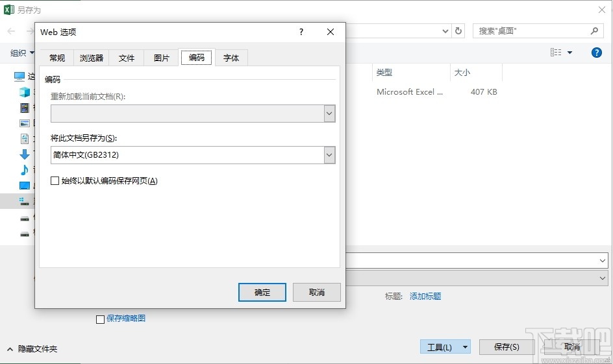Expand the file name dropdown arrow
The image size is (613, 364).
coord(602,260)
